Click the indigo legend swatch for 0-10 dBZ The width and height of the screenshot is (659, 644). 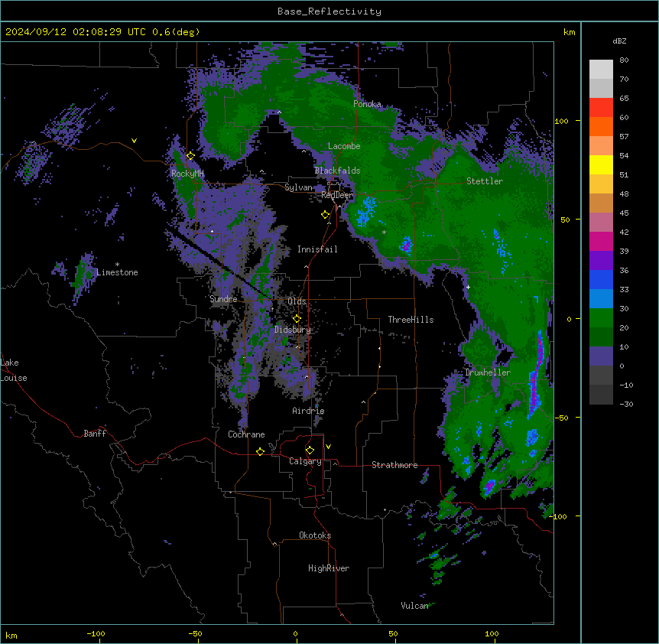601,356
